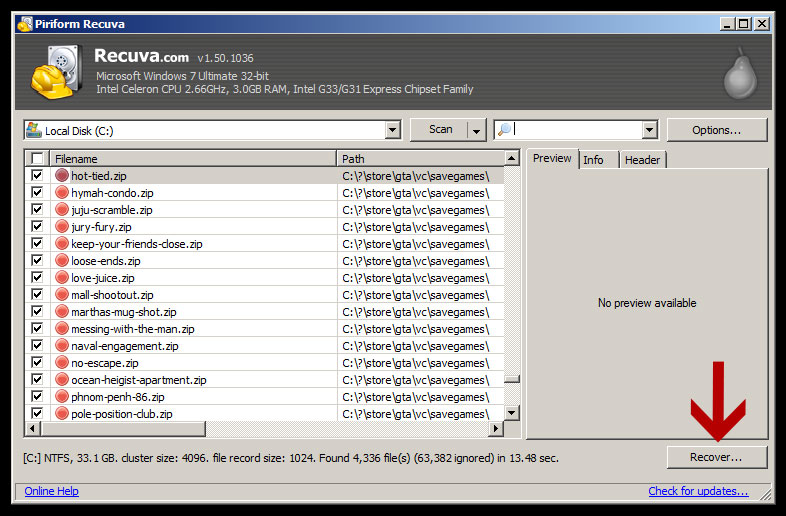The width and height of the screenshot is (786, 516).
Task: Switch to the Info tab
Action: click(x=594, y=160)
